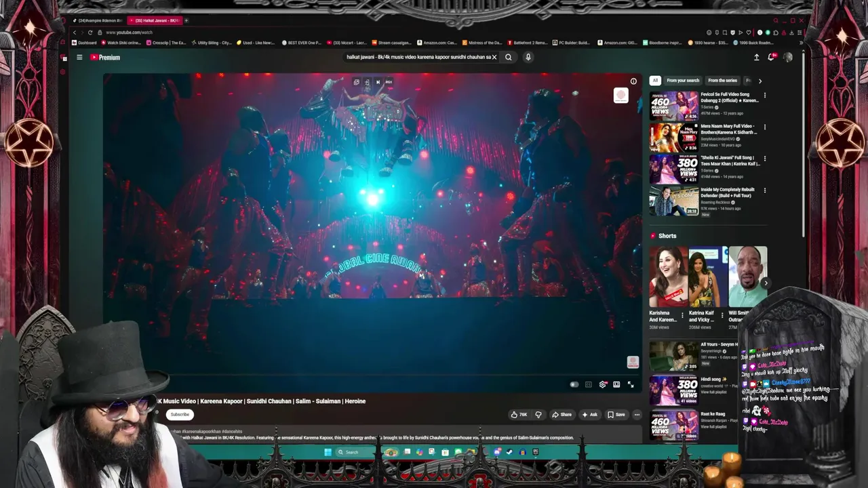Open the Dashboard bookmark
This screenshot has height=488, width=868.
(84, 43)
